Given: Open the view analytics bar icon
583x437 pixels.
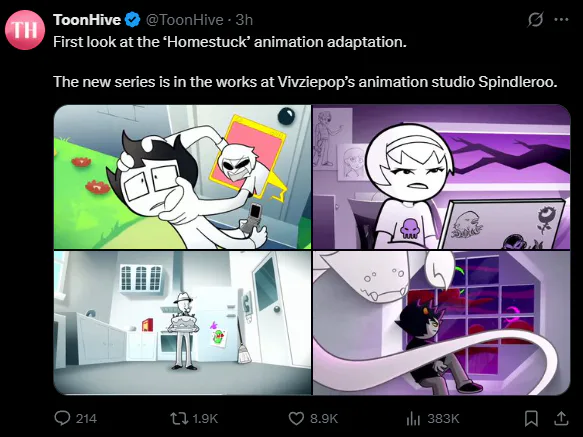Looking at the screenshot, I should click(x=413, y=418).
